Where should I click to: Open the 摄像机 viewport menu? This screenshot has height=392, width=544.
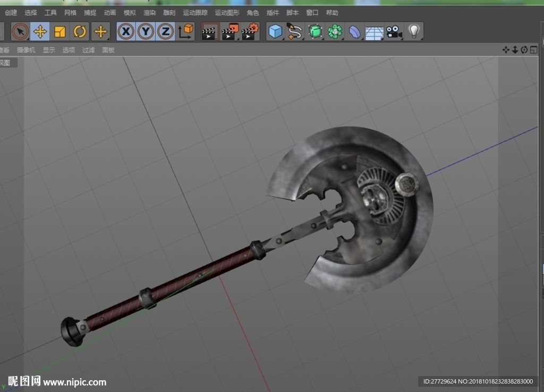click(26, 50)
